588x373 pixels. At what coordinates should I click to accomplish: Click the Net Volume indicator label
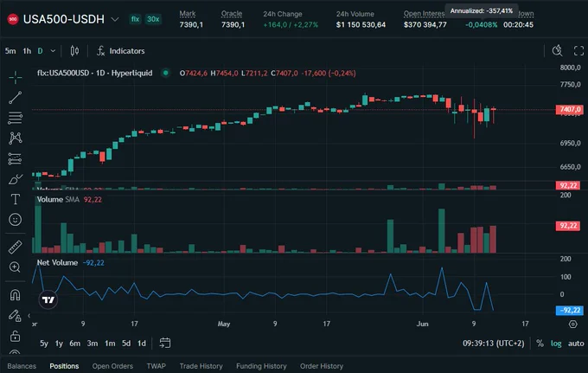click(x=57, y=263)
